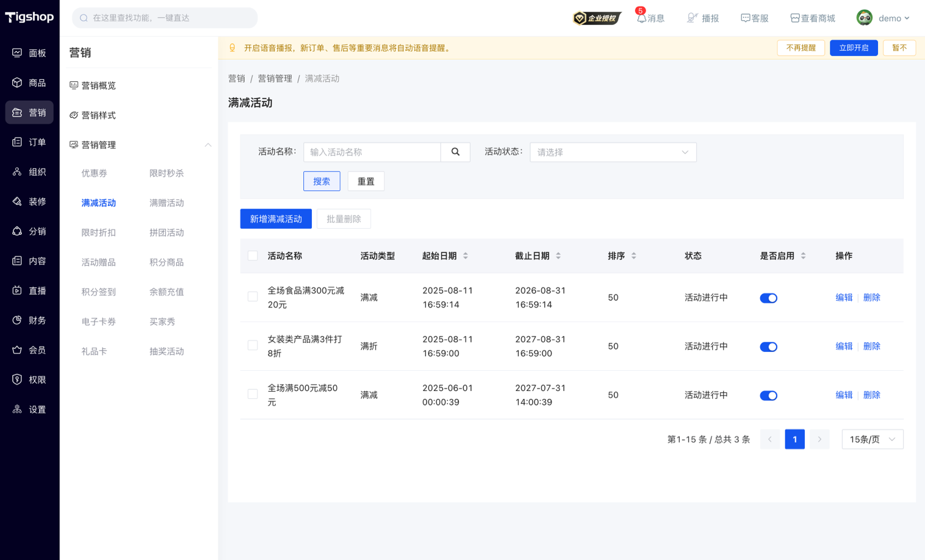Open the 内容 content icon in sidebar
The width and height of the screenshot is (925, 560).
point(17,261)
